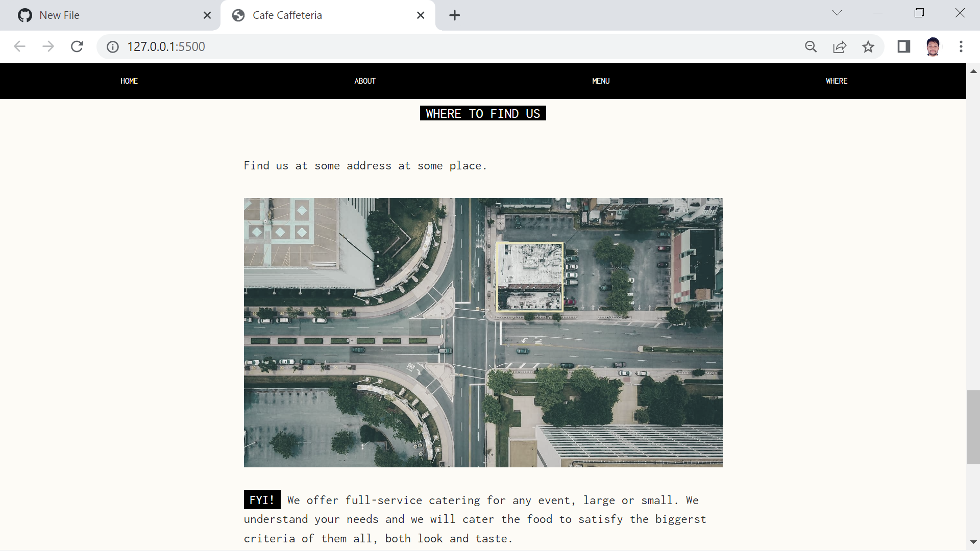Open the Chrome three-dot menu

click(961, 47)
